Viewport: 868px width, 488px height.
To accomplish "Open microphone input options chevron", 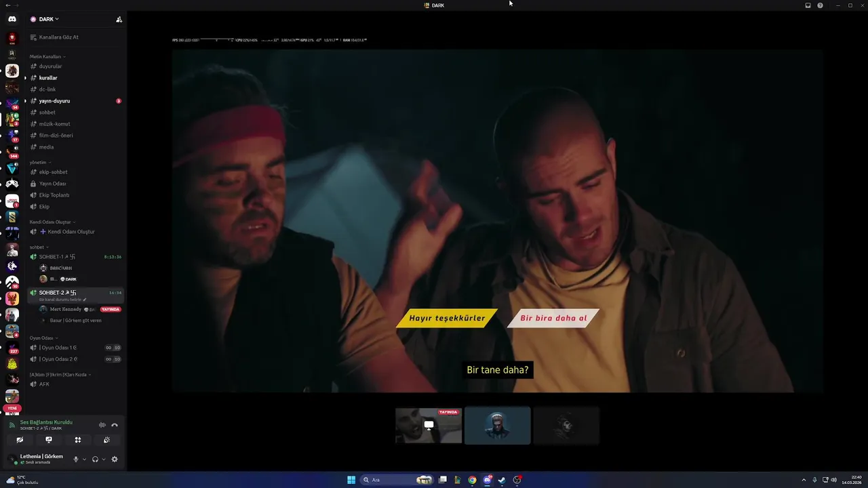I will coord(84,459).
